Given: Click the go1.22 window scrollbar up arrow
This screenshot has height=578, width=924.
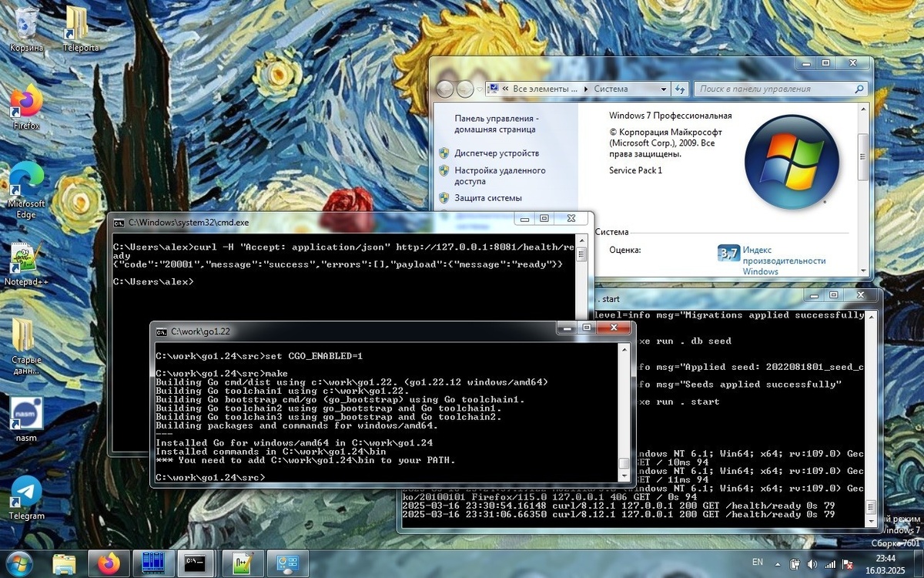Looking at the screenshot, I should 624,351.
